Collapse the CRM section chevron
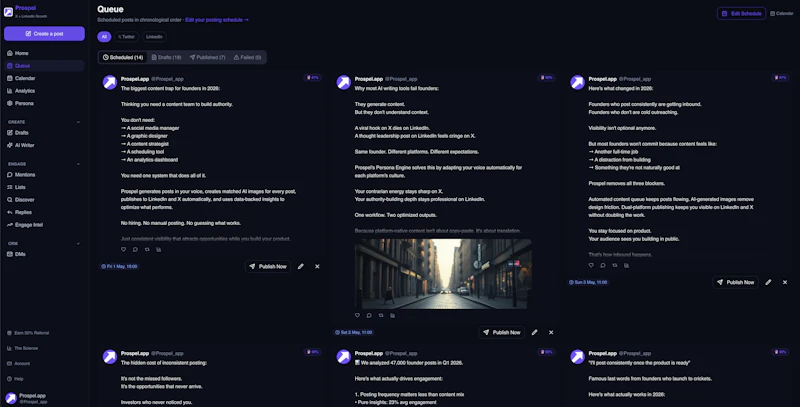 click(x=78, y=244)
